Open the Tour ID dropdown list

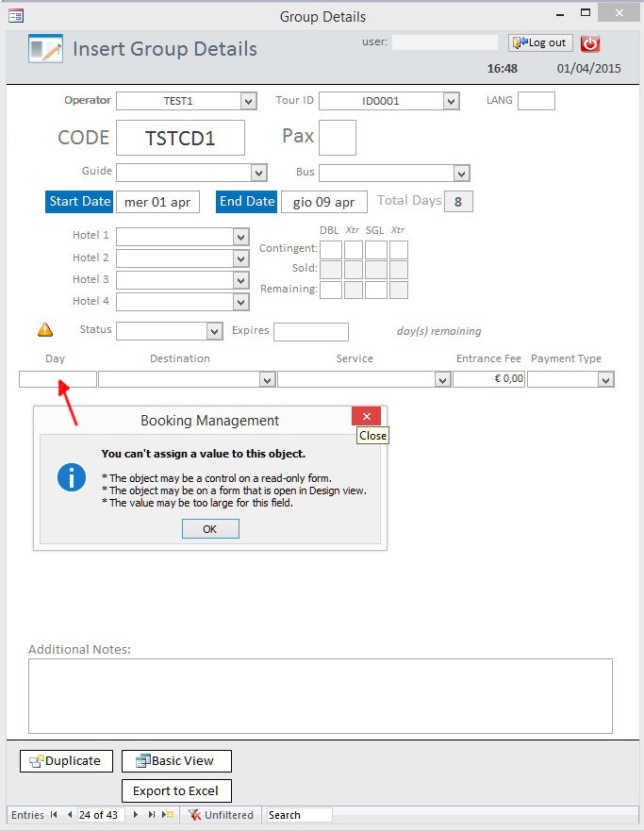(x=451, y=101)
